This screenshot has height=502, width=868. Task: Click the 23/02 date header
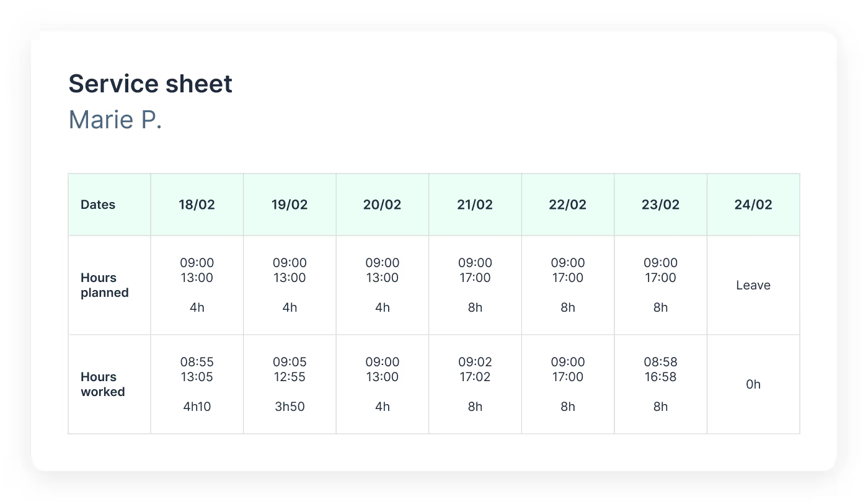click(x=660, y=205)
